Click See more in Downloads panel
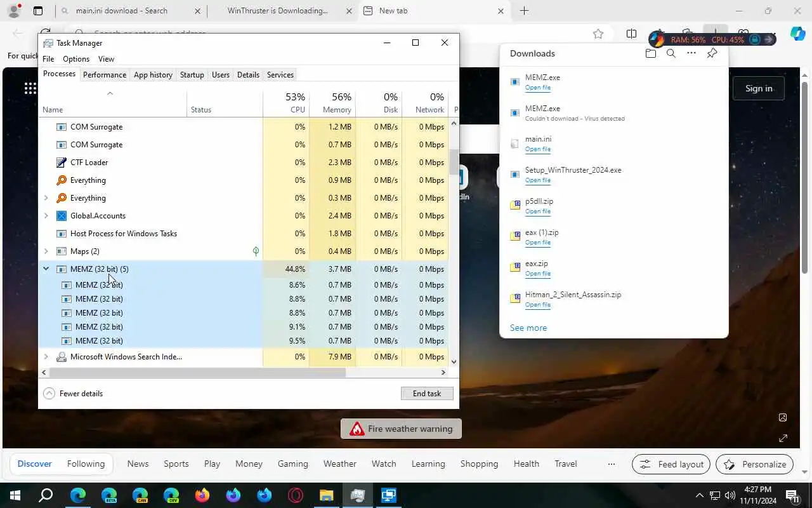 (528, 328)
